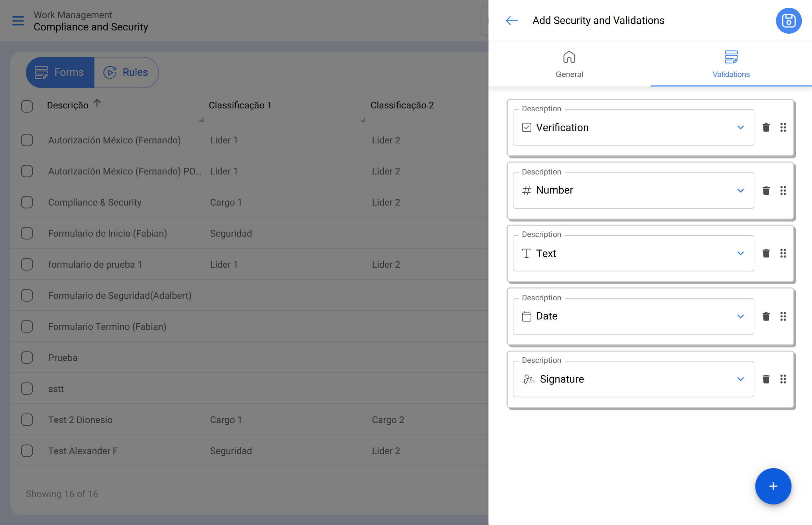Click drag handle beside Date validation
812x525 pixels.
783,316
